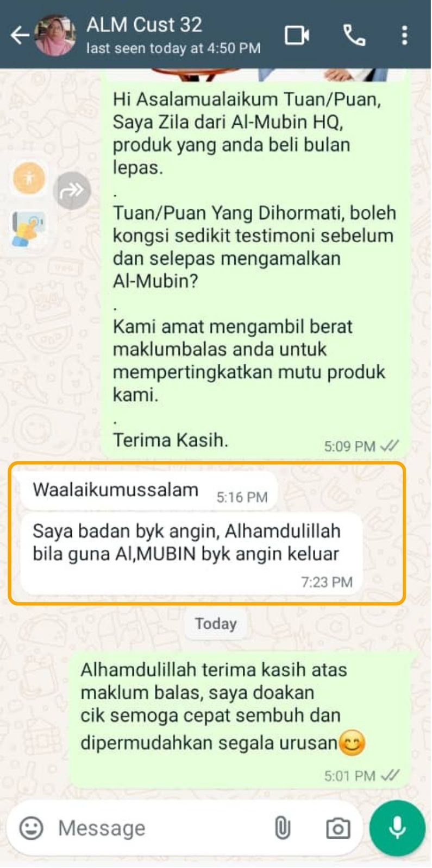The width and height of the screenshot is (432, 868).
Task: Attach a file using the paperclip icon
Action: click(x=282, y=828)
